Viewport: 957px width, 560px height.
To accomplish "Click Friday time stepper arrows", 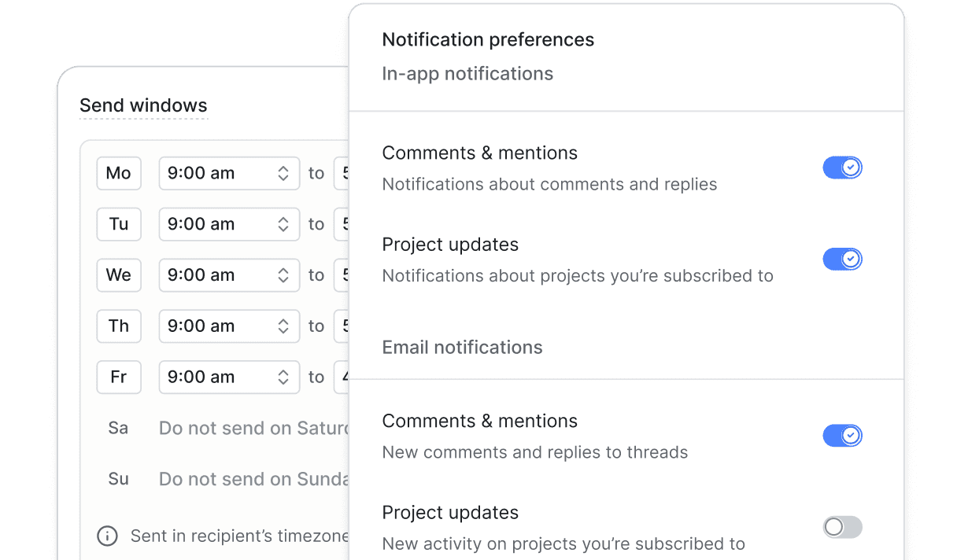I will 283,378.
